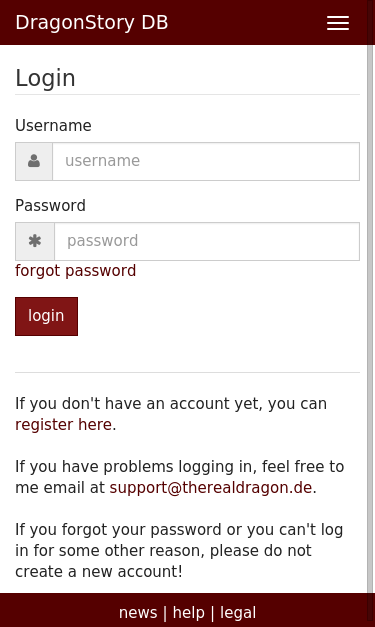Follow the register here link

click(x=63, y=425)
